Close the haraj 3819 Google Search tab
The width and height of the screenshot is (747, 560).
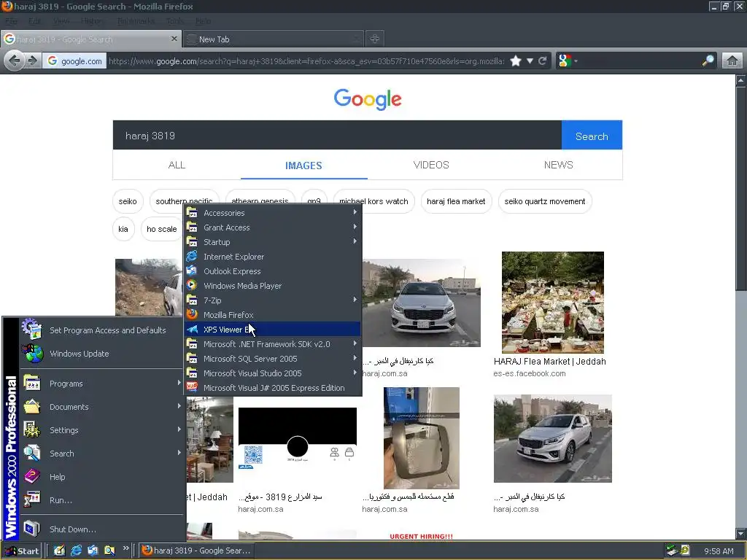[174, 39]
